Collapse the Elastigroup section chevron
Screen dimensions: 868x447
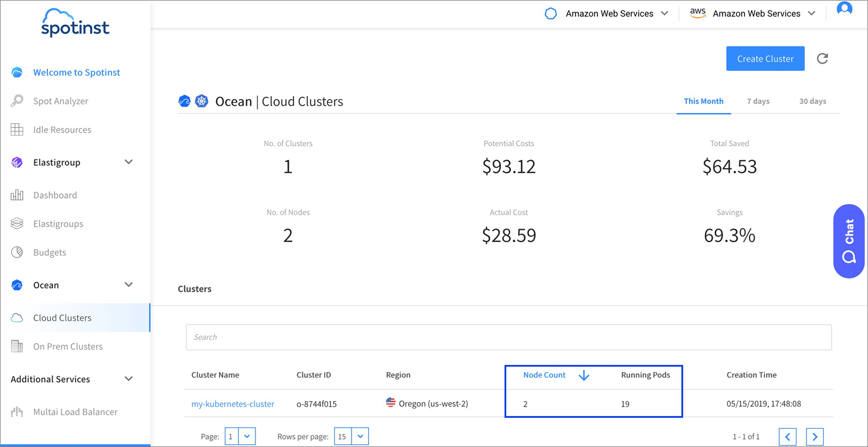pos(129,162)
